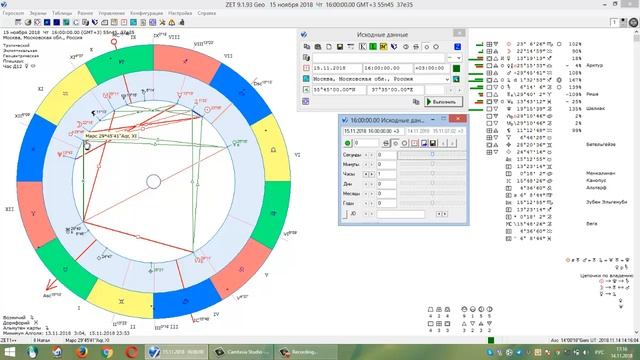Click the coordinates icon beside latitude field
The image size is (640, 360).
[306, 90]
